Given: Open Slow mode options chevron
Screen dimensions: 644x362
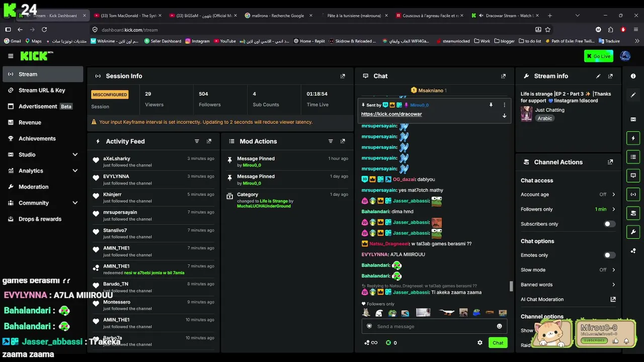Looking at the screenshot, I should 613,270.
